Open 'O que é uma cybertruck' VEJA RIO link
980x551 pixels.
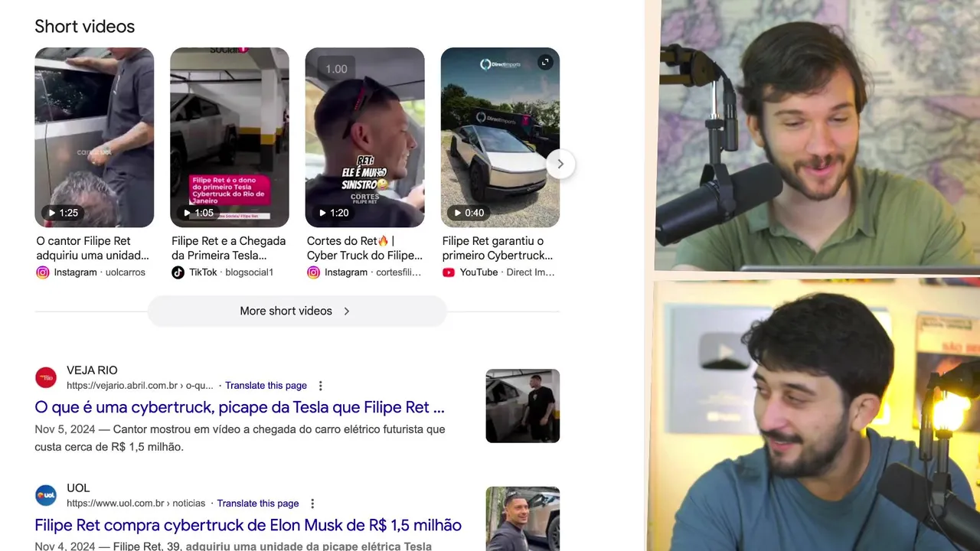click(x=240, y=407)
